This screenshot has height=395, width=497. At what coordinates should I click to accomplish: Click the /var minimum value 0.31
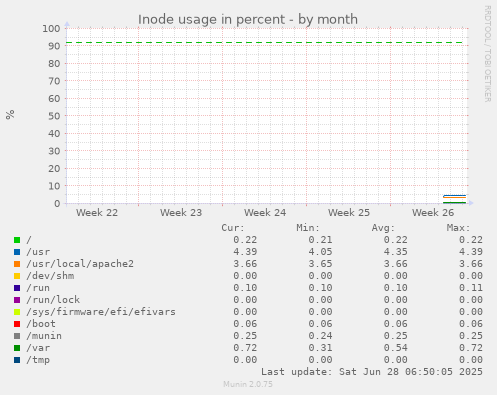click(320, 348)
